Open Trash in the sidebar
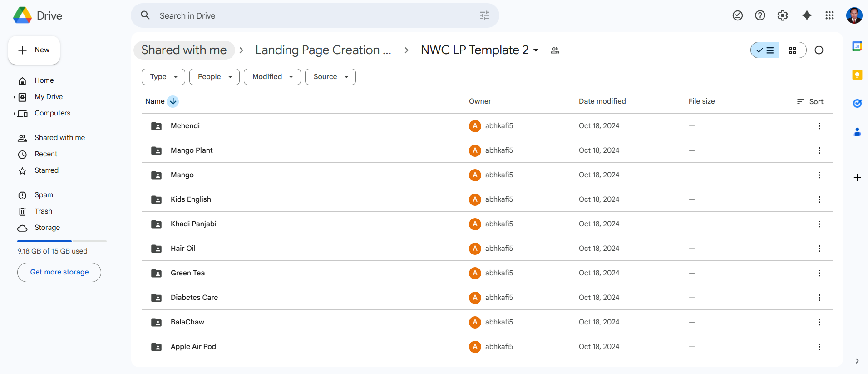Screen dimensions: 868x374 43,211
